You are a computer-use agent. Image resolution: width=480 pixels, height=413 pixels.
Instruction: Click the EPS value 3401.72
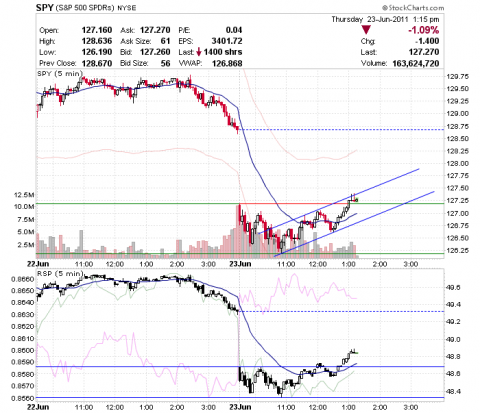(x=227, y=41)
